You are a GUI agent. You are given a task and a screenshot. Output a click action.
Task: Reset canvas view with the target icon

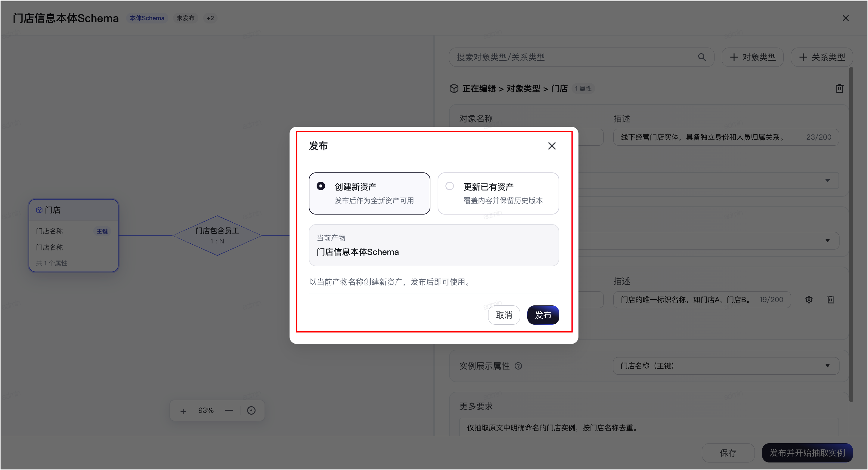coord(251,410)
